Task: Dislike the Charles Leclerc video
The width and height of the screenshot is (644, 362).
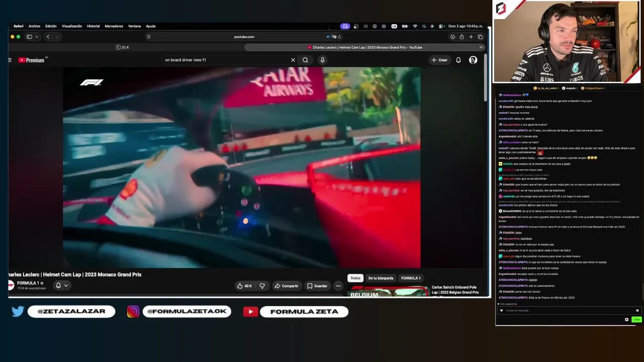Action: point(262,286)
